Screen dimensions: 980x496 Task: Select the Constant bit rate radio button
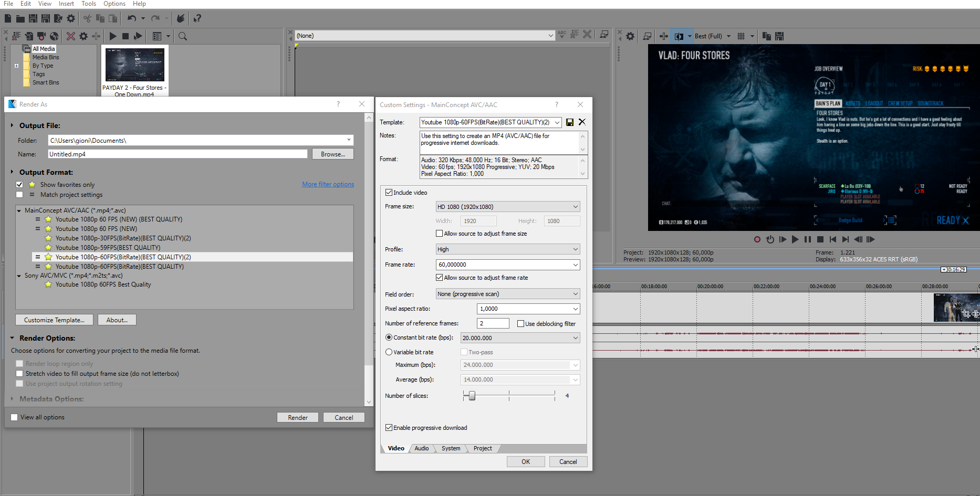point(389,337)
